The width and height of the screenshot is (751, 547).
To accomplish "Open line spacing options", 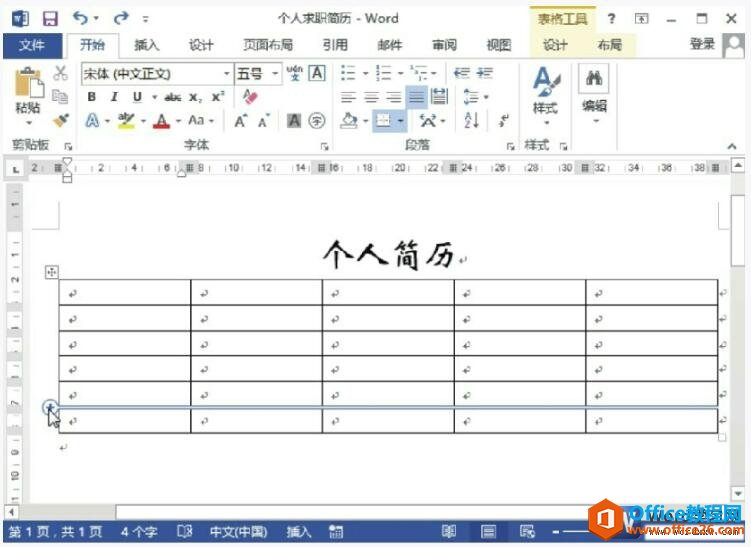I will point(476,97).
